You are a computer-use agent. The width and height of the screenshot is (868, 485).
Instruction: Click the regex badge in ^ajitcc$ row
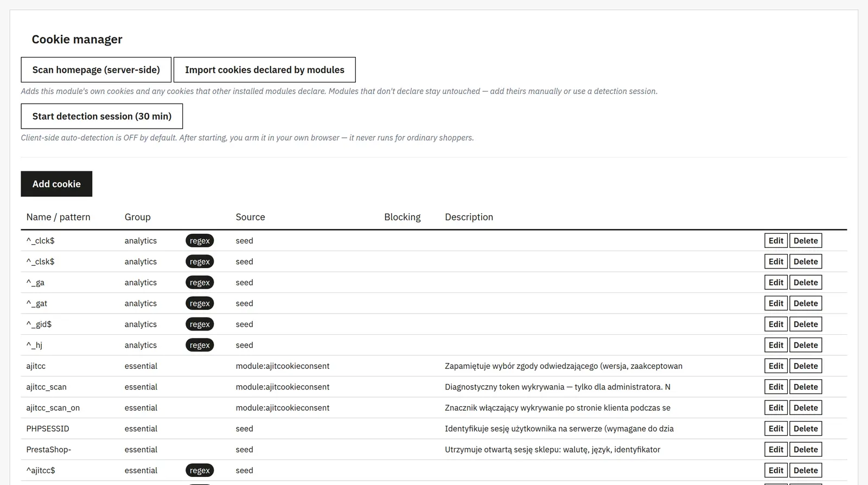coord(200,470)
